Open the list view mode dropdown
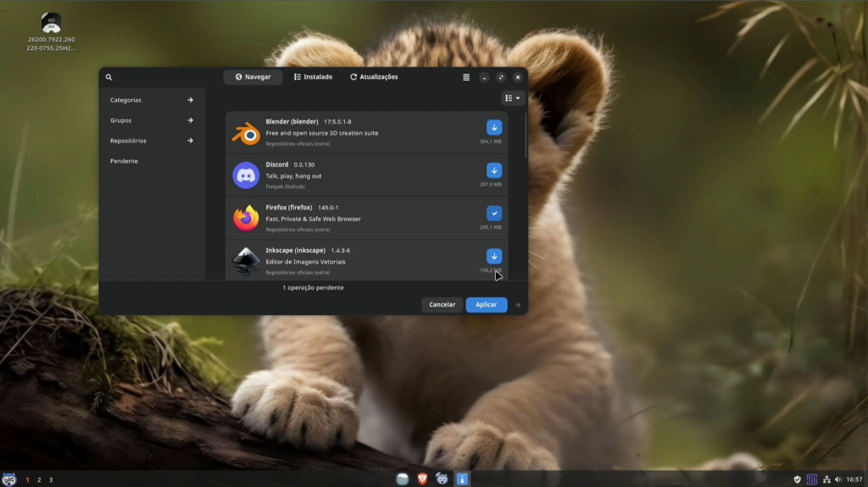Screen dimensions: 868x487 click(x=513, y=98)
